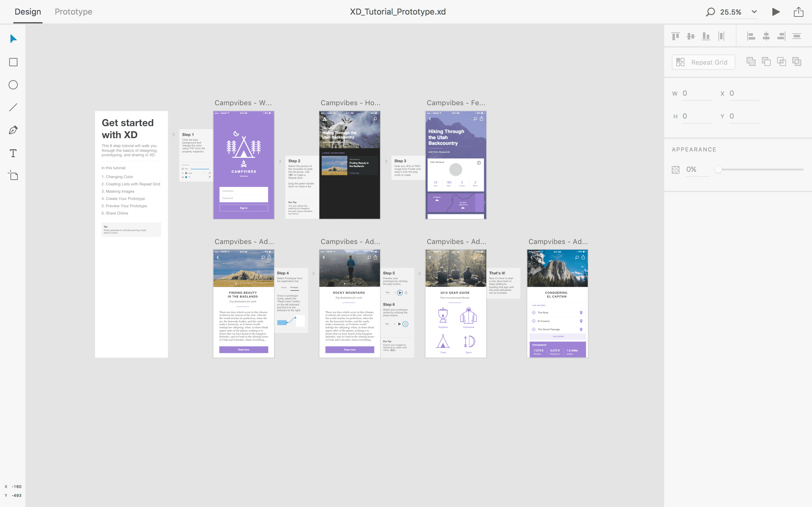The height and width of the screenshot is (507, 812).
Task: Click the Read more button on Finding Beauty artboard
Action: [x=243, y=350]
